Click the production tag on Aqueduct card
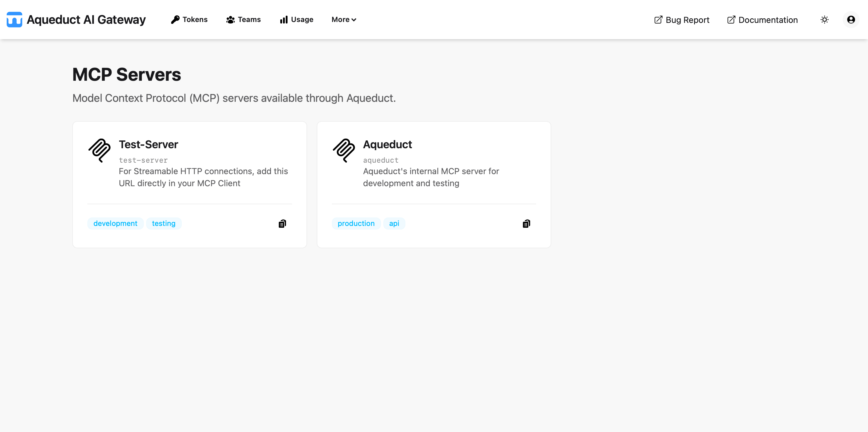This screenshot has width=868, height=432. click(356, 223)
